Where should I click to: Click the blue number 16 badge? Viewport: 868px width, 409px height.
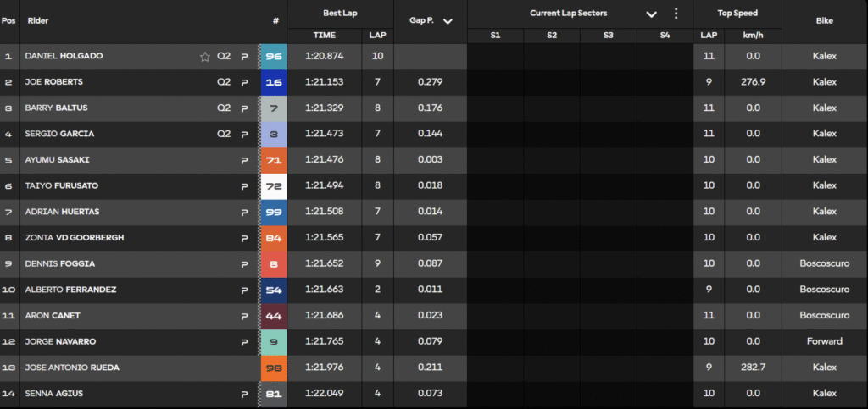(275, 82)
